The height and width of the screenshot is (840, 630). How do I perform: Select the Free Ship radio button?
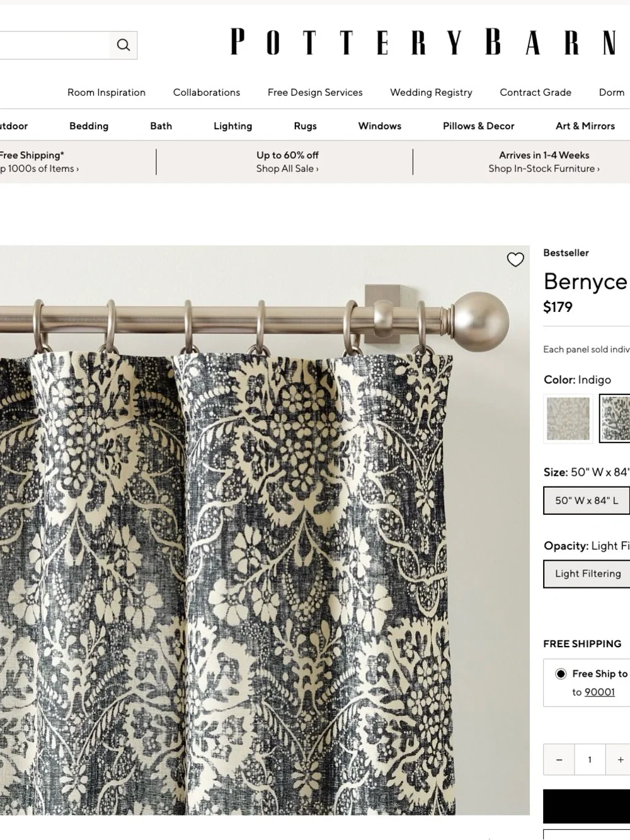561,674
